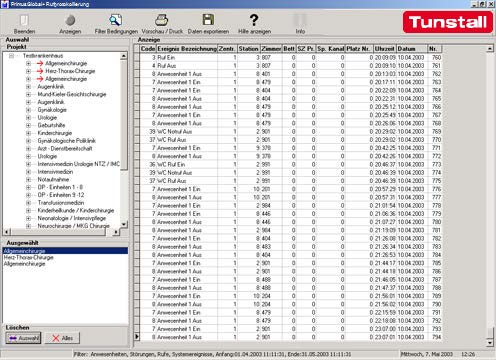Select Arzt - Dienstbereitschaft tree item
The width and height of the screenshot is (496, 360).
coord(65,148)
